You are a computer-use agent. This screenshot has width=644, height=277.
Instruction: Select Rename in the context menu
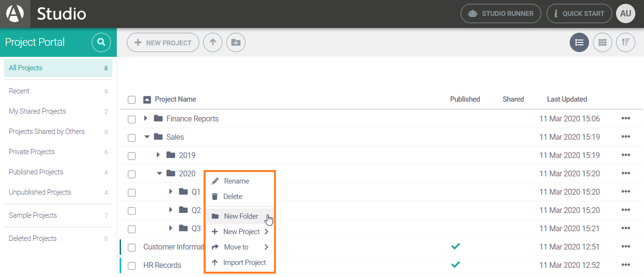point(236,181)
